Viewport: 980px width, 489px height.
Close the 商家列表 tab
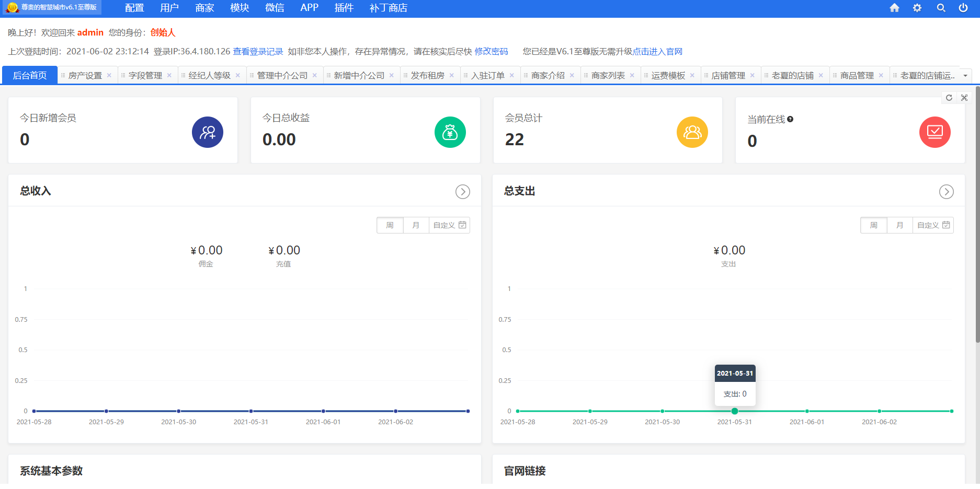(x=632, y=75)
